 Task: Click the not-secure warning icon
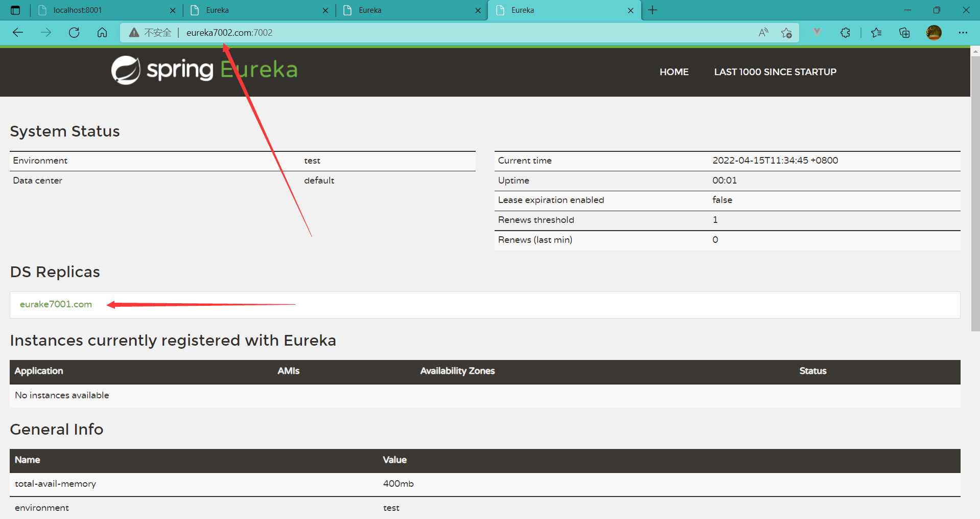[134, 33]
